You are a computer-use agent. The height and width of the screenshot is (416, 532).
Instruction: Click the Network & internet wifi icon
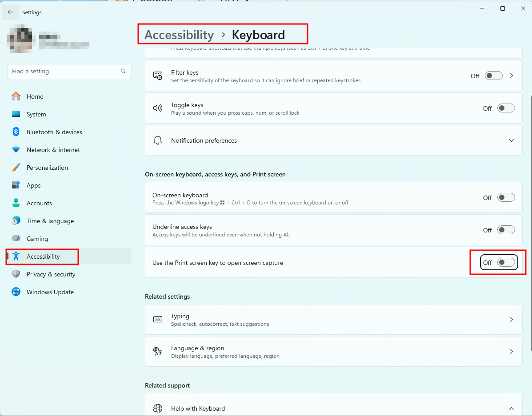click(x=16, y=150)
